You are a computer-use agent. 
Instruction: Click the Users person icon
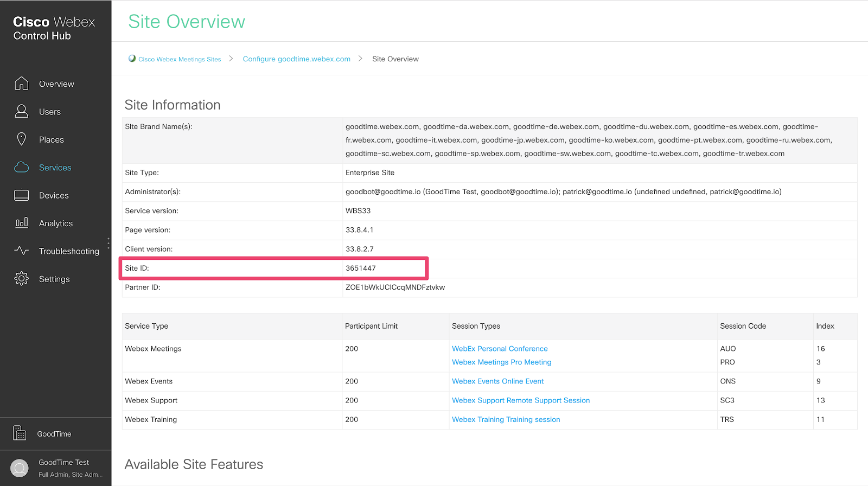pos(22,111)
